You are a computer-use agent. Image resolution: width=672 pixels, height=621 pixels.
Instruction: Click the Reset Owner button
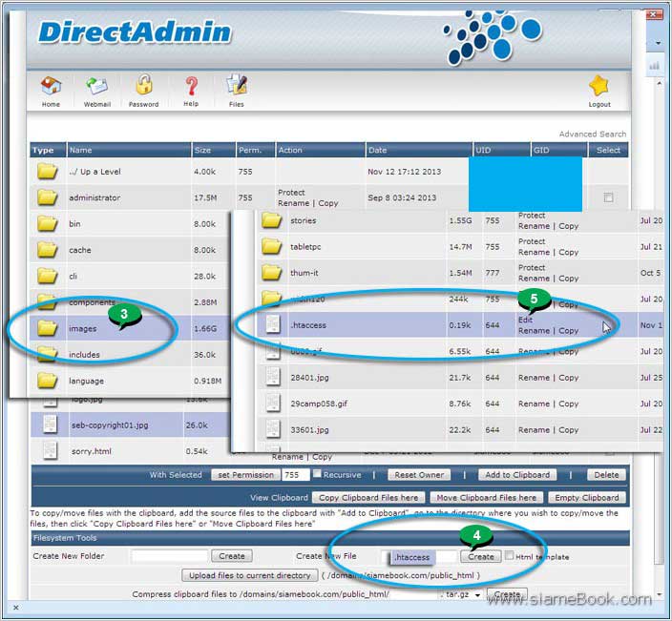[x=419, y=475]
